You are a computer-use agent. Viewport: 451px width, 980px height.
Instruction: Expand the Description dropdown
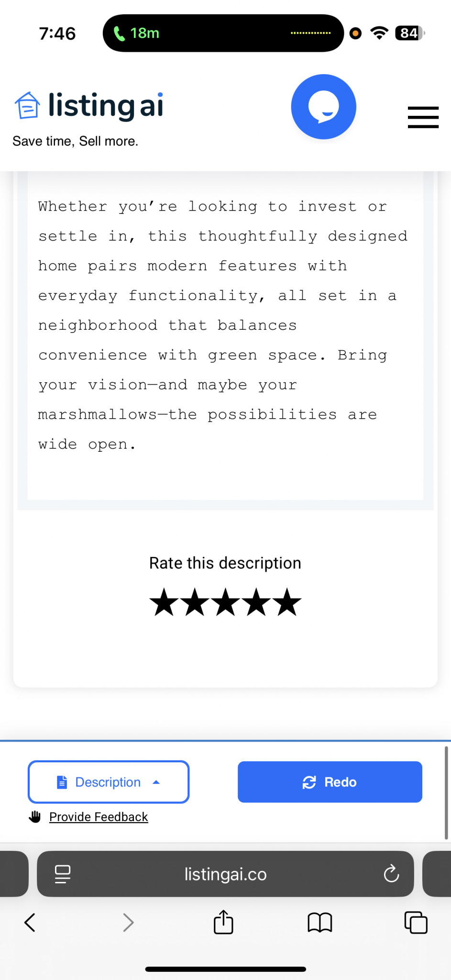click(x=109, y=782)
